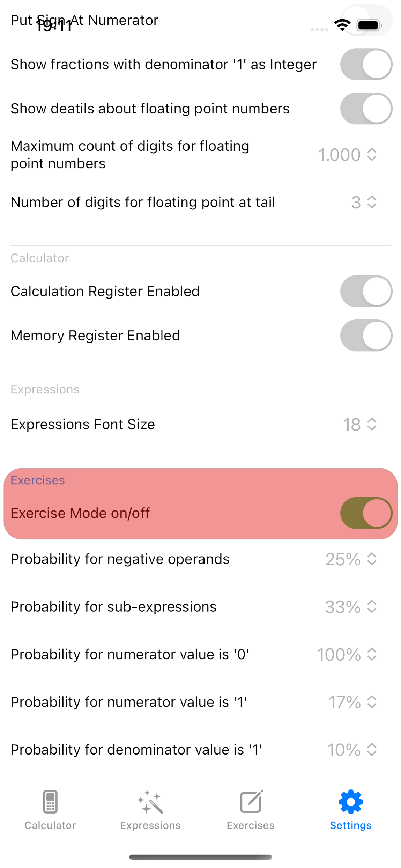Open denominator value is '1' probability picker
401x868 pixels.
352,750
